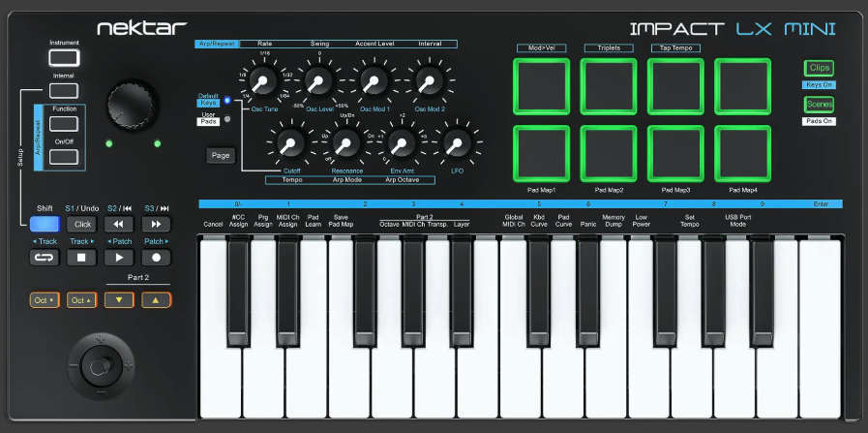Toggle the Shift button
Viewport: 868px width, 433px height.
(x=45, y=224)
